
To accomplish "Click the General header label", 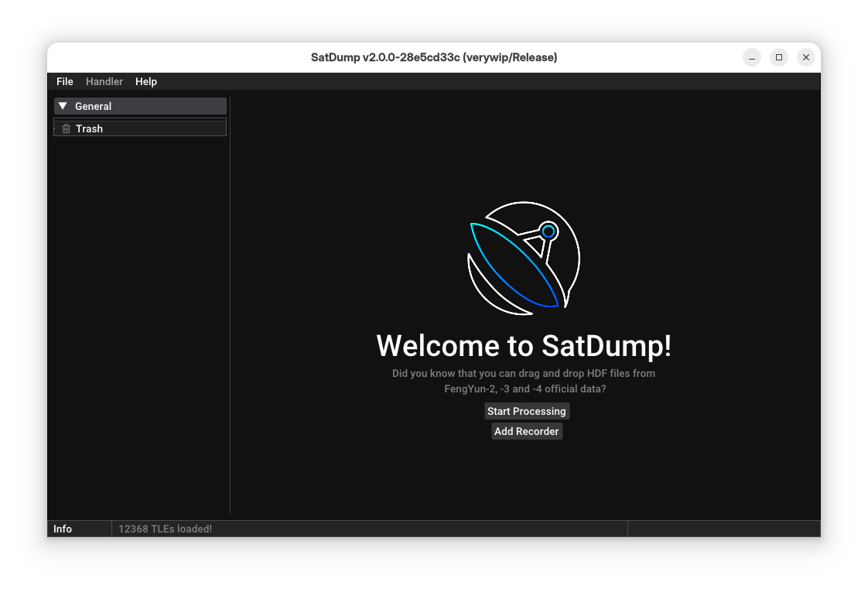I will tap(94, 106).
